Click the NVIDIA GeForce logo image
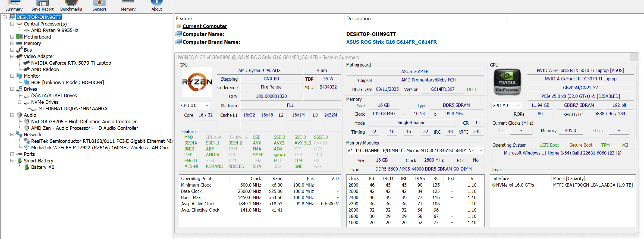The height and width of the screenshot is (239, 644). (507, 82)
